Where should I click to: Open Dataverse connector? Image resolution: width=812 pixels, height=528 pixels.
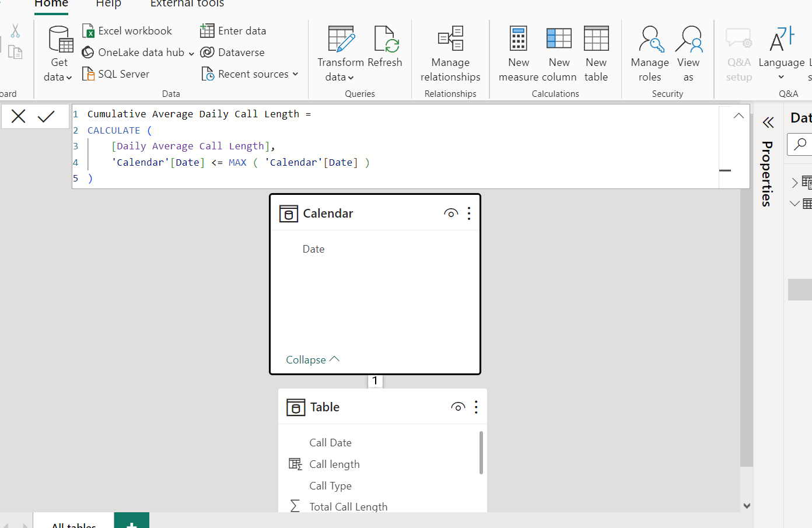tap(232, 53)
